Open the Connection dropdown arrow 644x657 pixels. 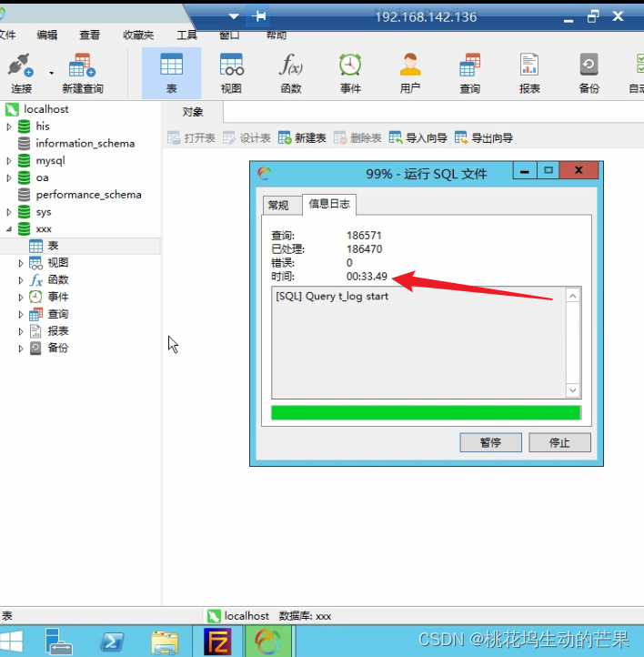click(x=51, y=73)
